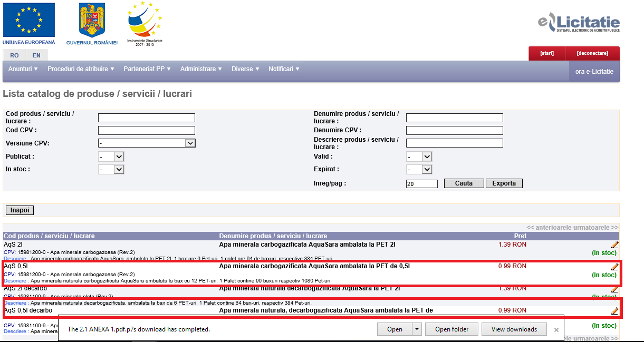Click the e-Licitatie logo
This screenshot has height=342, width=644.
[x=579, y=23]
